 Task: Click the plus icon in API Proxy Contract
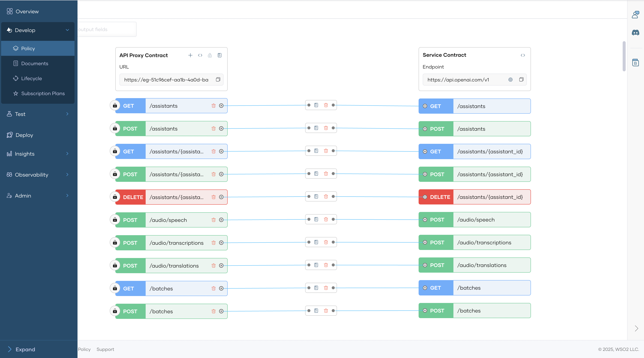[x=190, y=55]
